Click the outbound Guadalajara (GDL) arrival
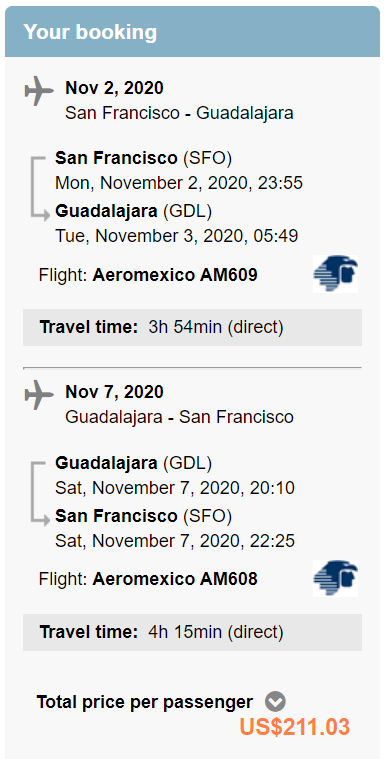The height and width of the screenshot is (759, 392). pos(134,211)
